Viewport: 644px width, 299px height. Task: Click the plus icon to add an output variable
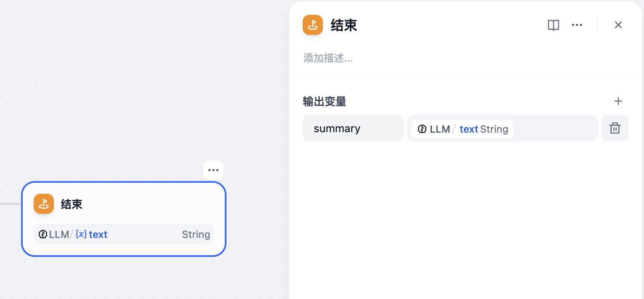[x=618, y=101]
